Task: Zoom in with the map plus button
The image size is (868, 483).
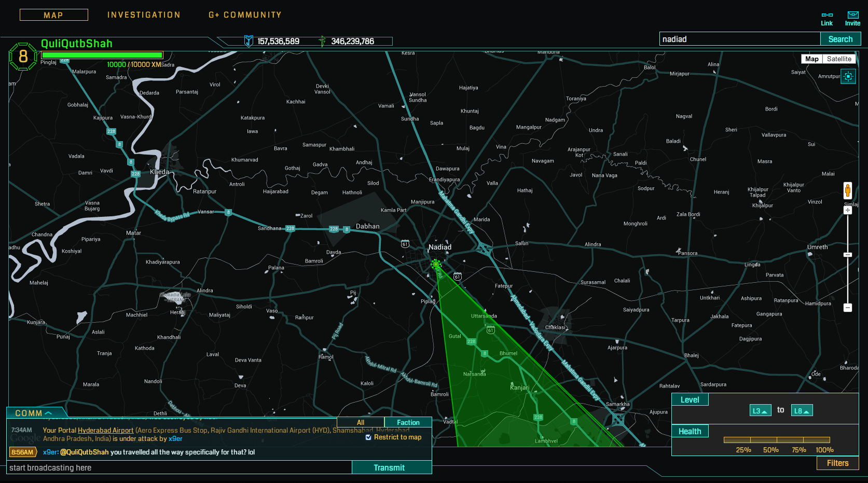Action: [848, 210]
